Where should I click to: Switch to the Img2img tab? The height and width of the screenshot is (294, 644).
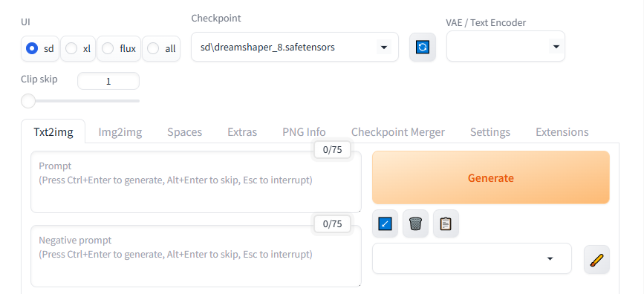pos(120,132)
